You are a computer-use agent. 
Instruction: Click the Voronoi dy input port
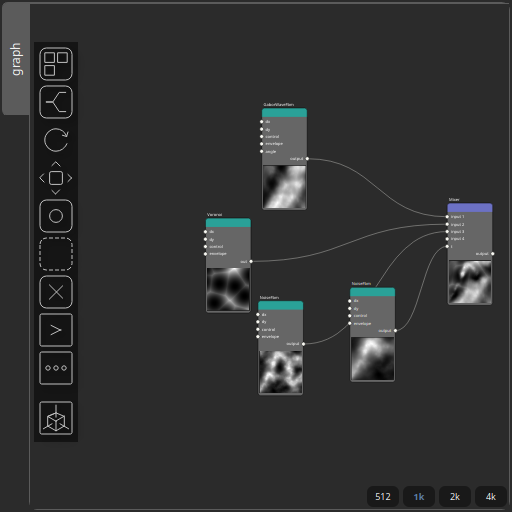[x=206, y=239]
